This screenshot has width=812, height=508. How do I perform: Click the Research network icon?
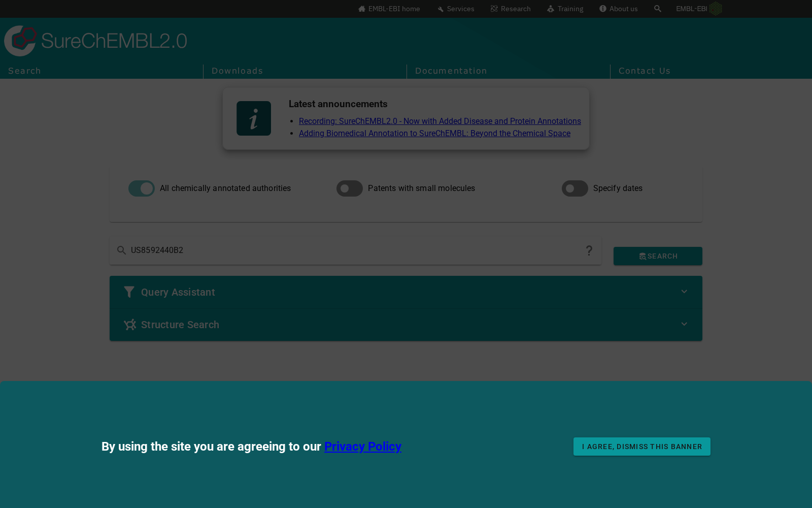(494, 9)
